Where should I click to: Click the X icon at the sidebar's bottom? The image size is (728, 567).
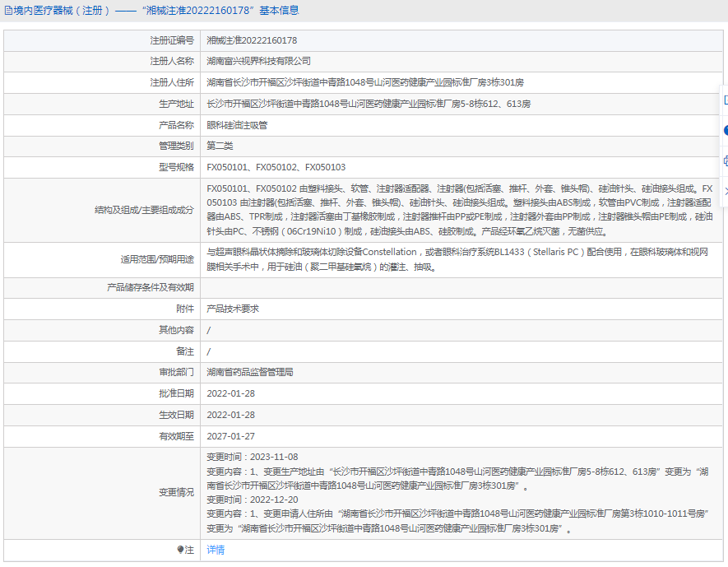click(726, 191)
